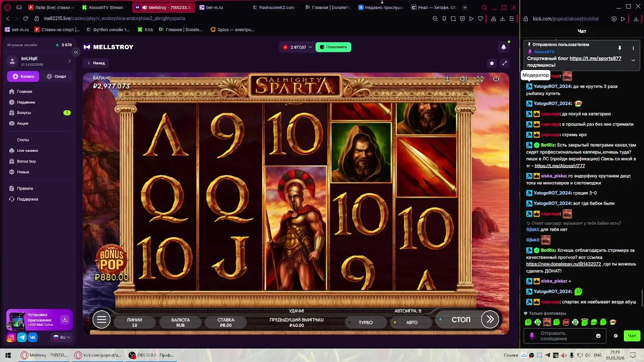Screen dimensions: 644x362
Task: Open the Telegram social icon
Action: coord(22,337)
